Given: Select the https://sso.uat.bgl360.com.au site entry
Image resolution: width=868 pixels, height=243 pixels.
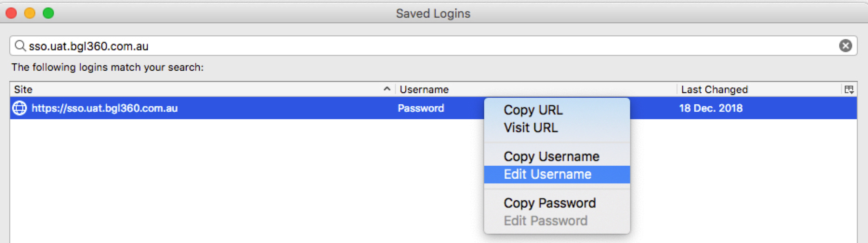Looking at the screenshot, I should [x=105, y=108].
